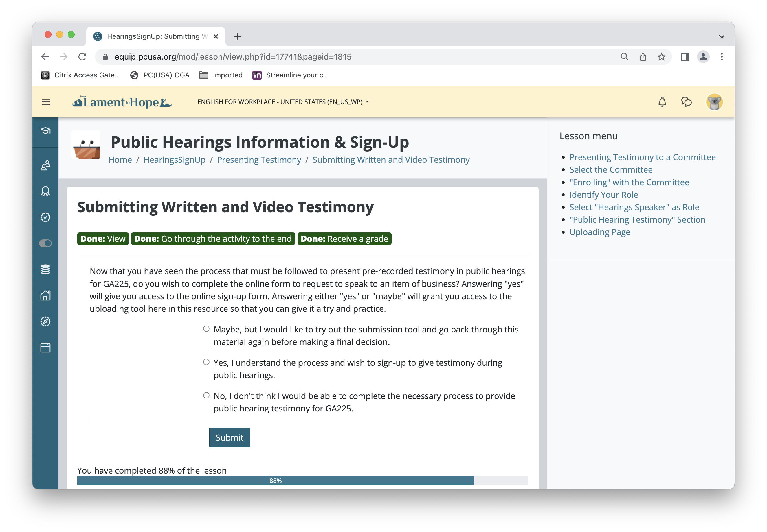The width and height of the screenshot is (767, 532).
Task: Click the people/group sidebar icon
Action: pos(47,165)
